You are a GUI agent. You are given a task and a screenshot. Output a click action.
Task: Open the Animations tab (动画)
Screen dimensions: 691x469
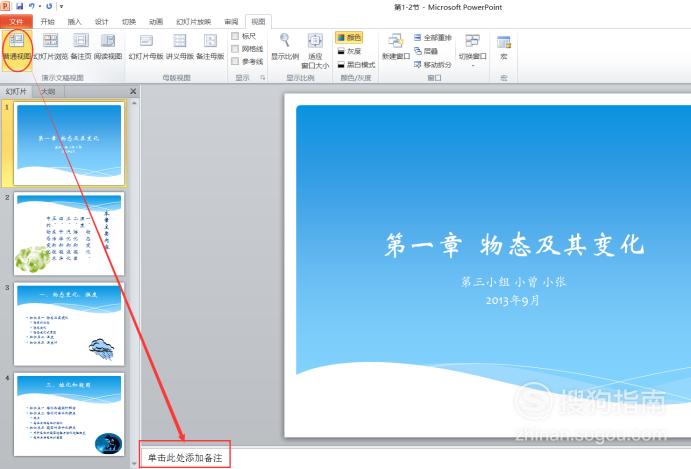156,22
